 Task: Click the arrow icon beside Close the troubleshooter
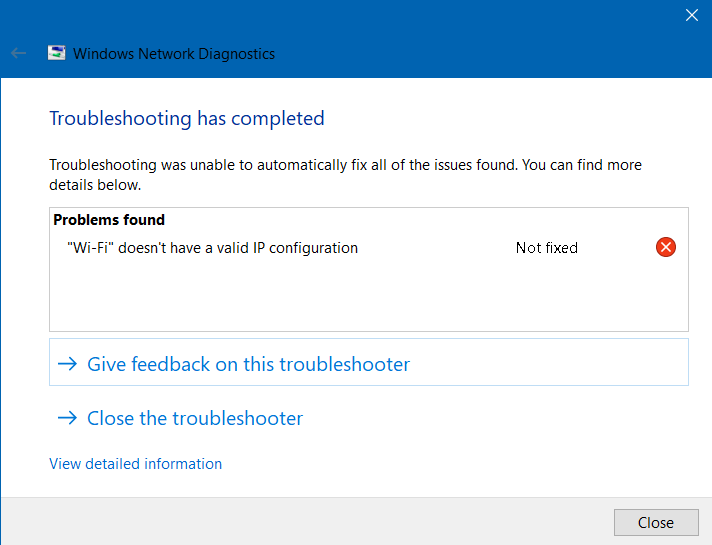[x=68, y=418]
